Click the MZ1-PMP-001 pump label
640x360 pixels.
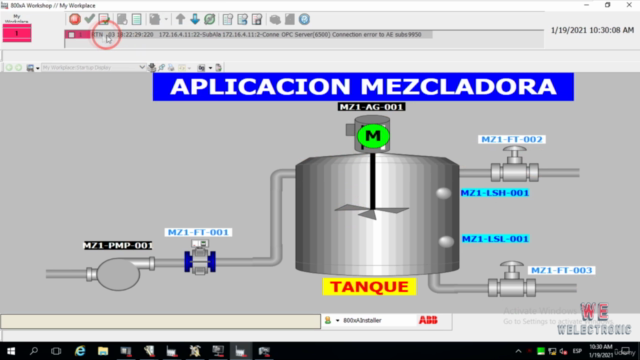tap(118, 245)
